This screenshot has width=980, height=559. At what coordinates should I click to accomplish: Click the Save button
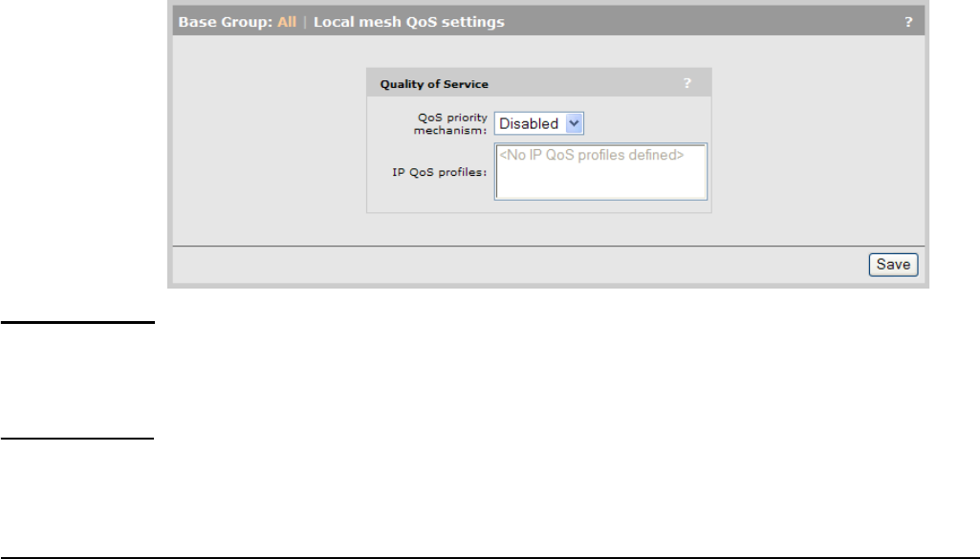tap(893, 264)
